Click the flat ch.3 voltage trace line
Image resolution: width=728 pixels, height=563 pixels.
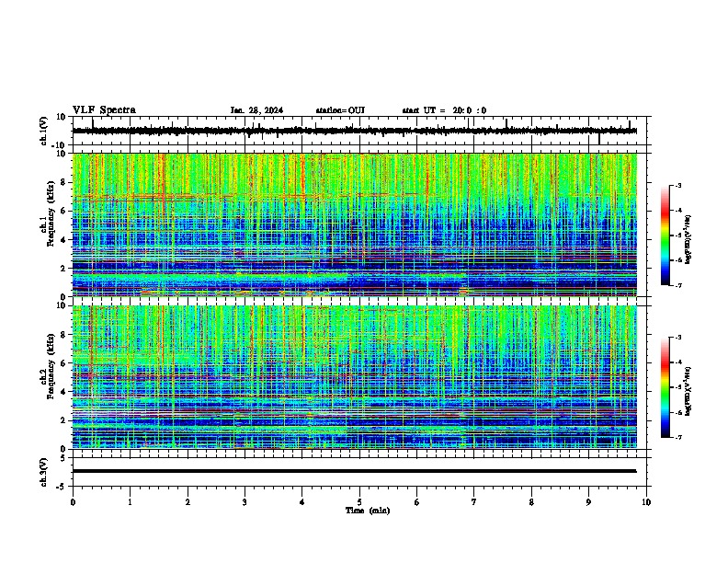click(355, 471)
